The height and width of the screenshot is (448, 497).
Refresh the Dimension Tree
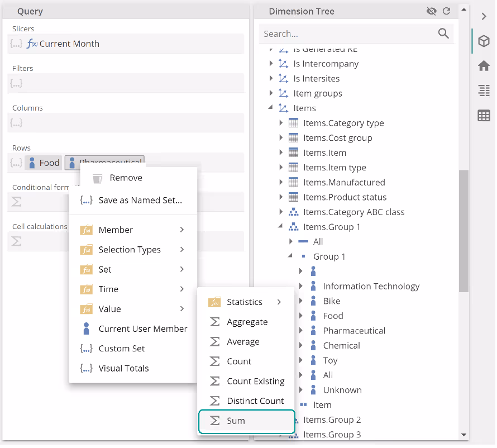tap(446, 11)
